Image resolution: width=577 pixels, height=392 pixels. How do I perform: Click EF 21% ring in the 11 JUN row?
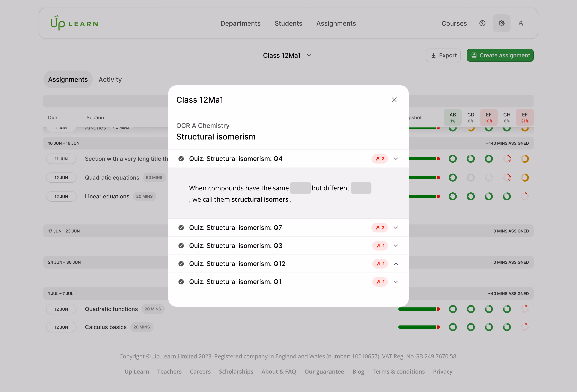pyautogui.click(x=525, y=159)
